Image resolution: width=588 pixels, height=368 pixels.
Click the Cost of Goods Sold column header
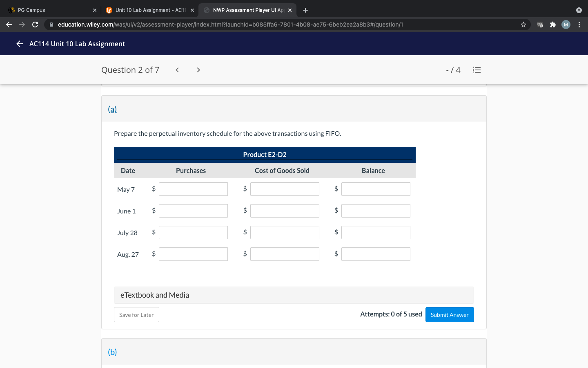(x=282, y=171)
